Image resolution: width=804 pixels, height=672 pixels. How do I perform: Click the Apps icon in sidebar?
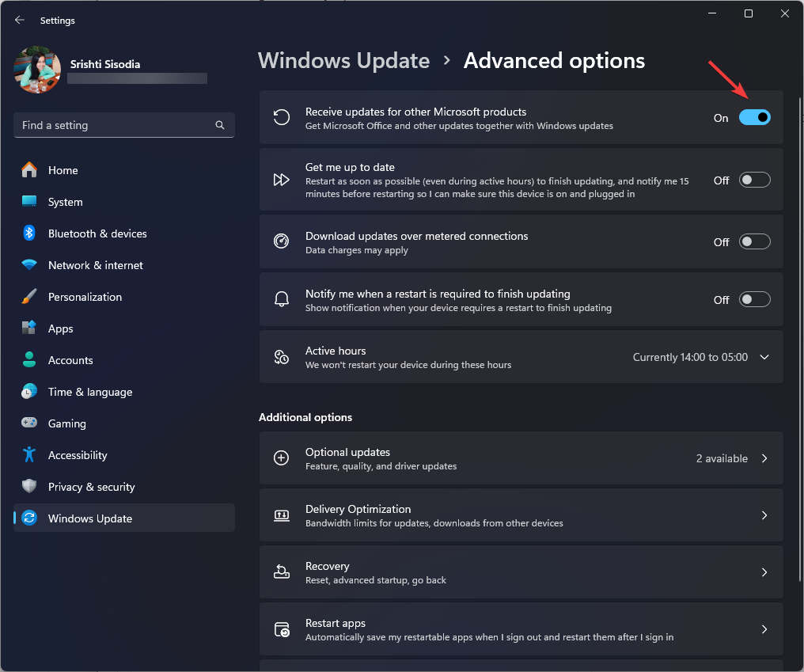coord(29,328)
